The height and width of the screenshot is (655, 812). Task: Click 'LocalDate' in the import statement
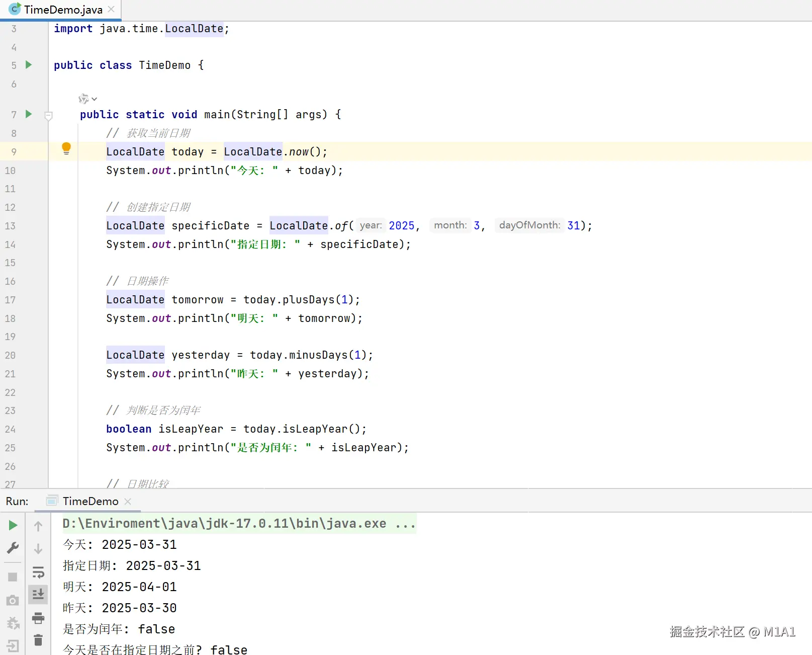[194, 29]
